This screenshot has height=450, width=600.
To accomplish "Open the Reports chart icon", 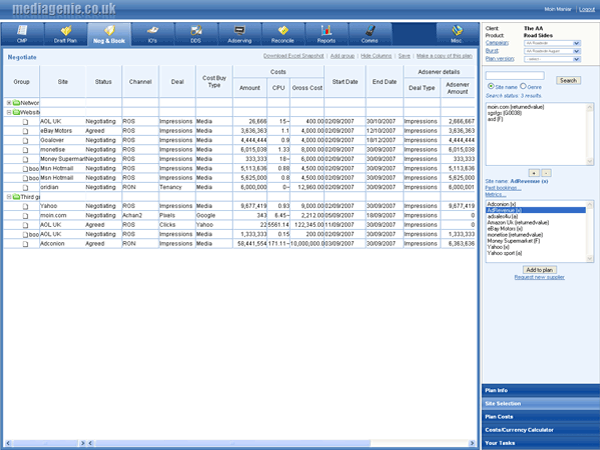I will tap(326, 30).
